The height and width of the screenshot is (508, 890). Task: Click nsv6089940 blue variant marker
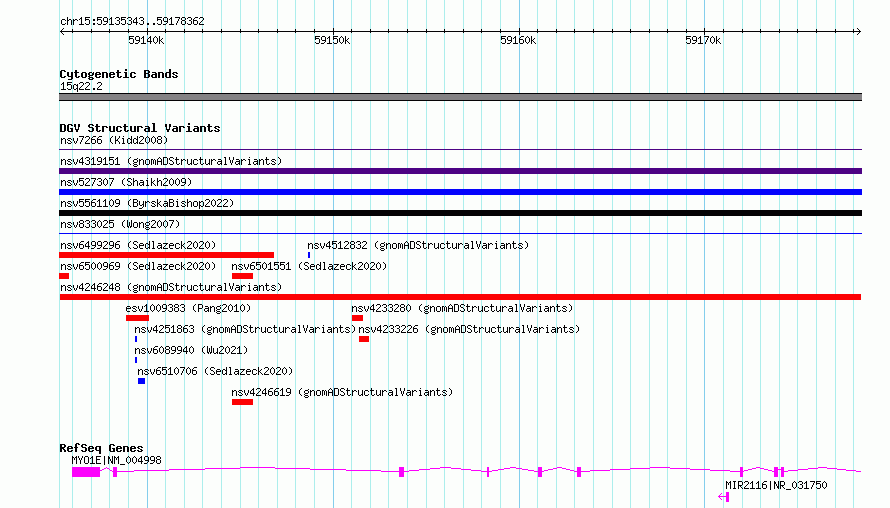136,360
